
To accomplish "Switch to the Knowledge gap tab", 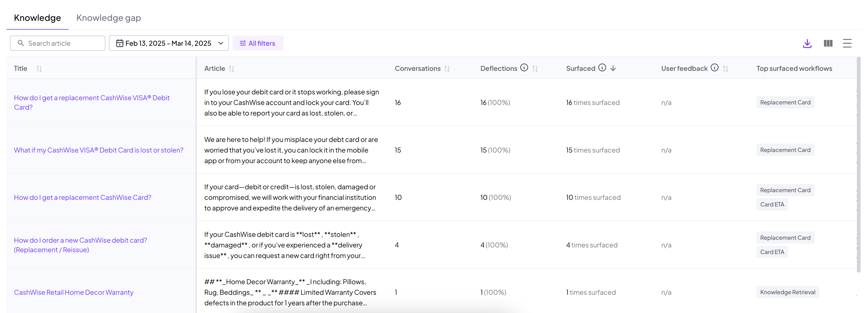I will point(108,18).
